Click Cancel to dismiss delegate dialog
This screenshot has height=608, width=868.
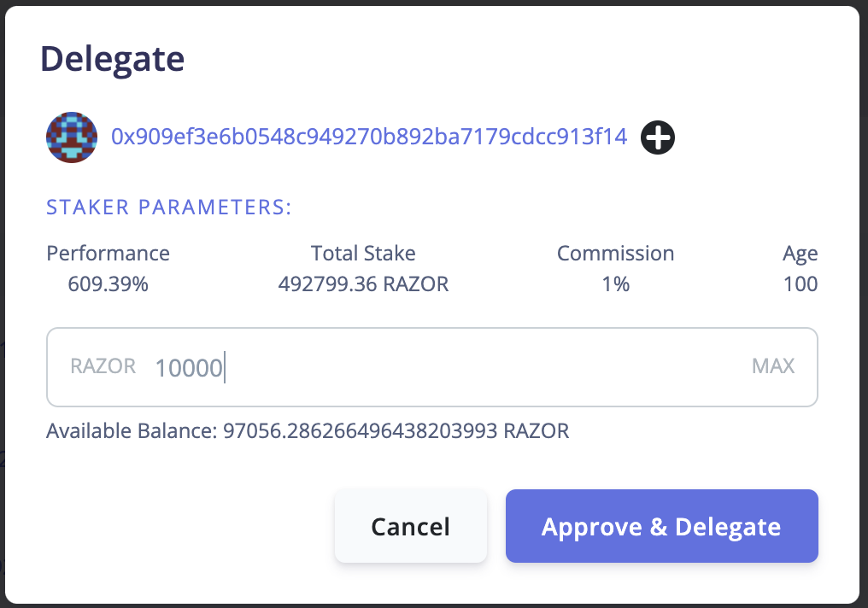410,526
